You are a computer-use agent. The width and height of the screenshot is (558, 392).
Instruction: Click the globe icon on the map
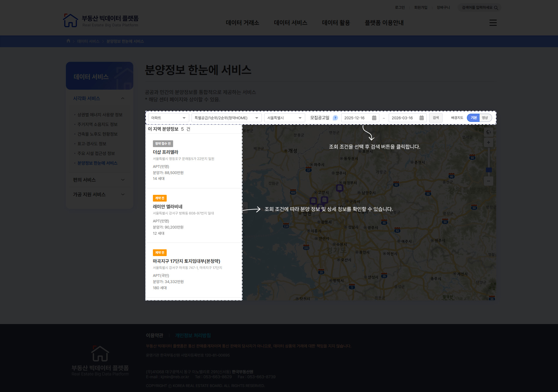point(488,132)
